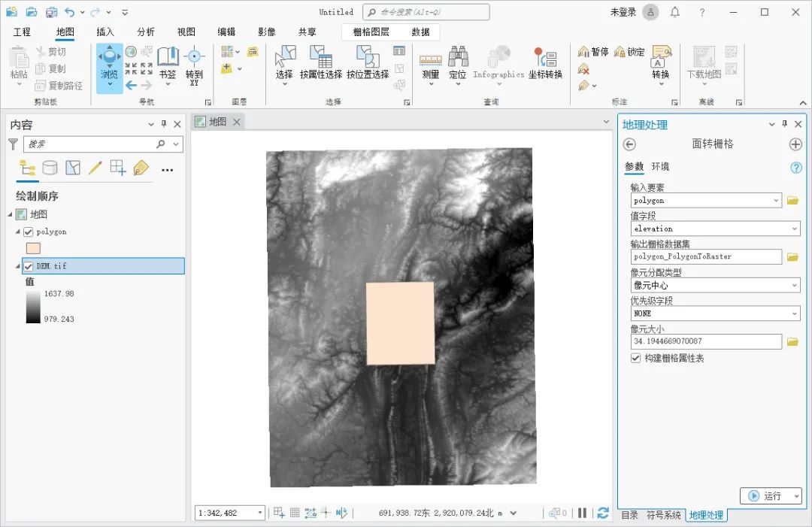
Task: Lock labels with 锁定
Action: (629, 52)
